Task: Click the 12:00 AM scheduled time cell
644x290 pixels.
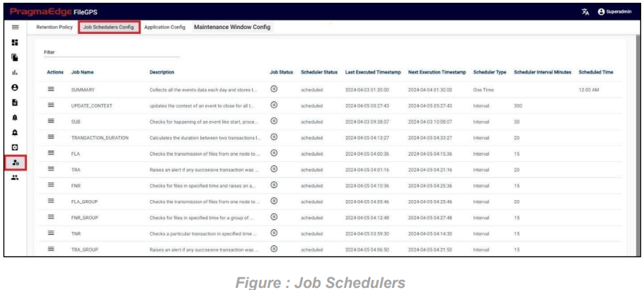Action: pos(589,90)
